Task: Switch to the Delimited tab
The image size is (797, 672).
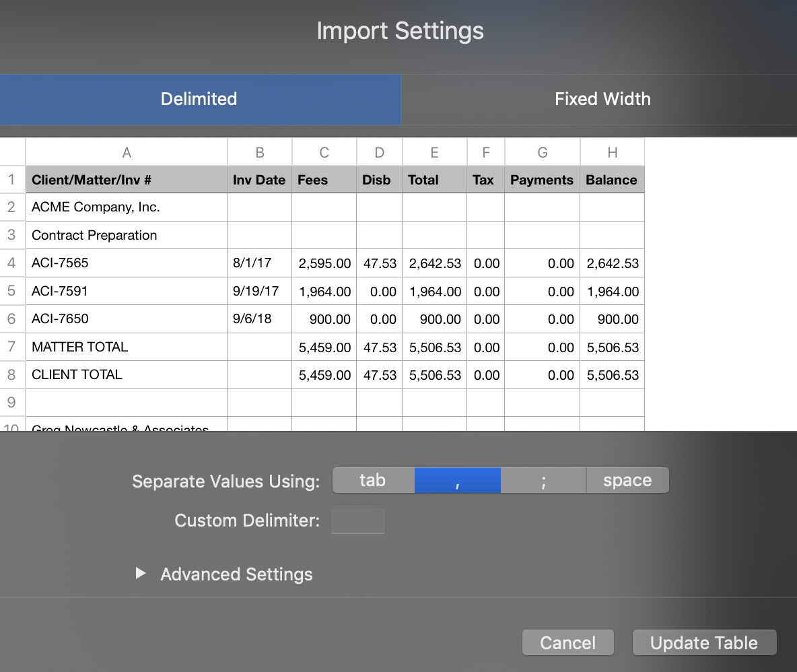Action: 199,99
